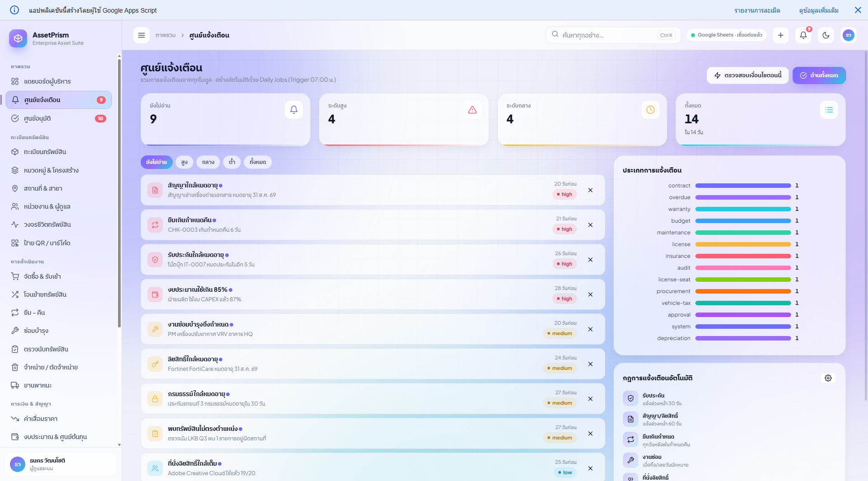
Task: Open settings gear for automatic notification rules
Action: pos(828,378)
